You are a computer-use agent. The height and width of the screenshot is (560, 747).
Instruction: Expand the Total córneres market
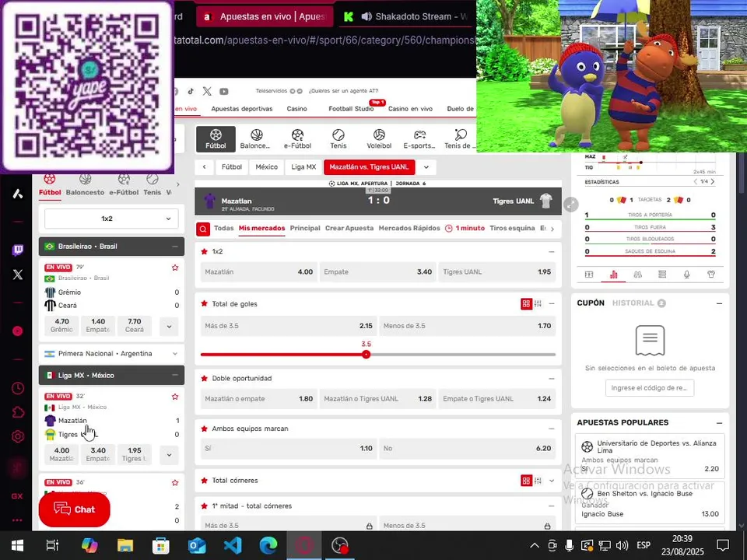[552, 481]
